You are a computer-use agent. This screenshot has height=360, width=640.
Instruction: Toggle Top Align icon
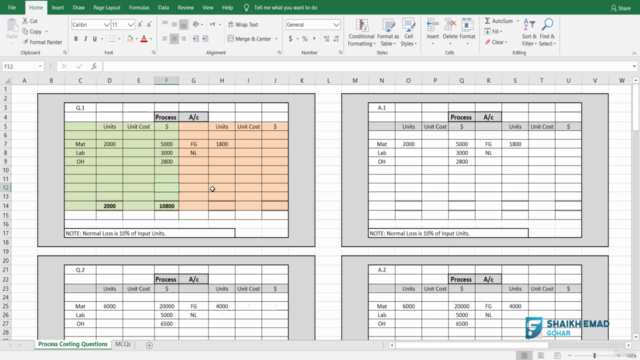tap(165, 24)
